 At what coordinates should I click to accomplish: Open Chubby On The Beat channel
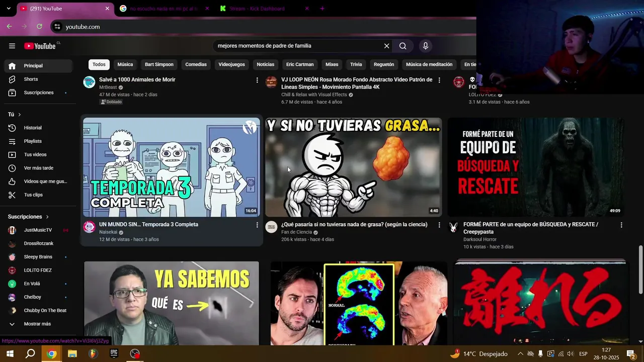point(38,310)
